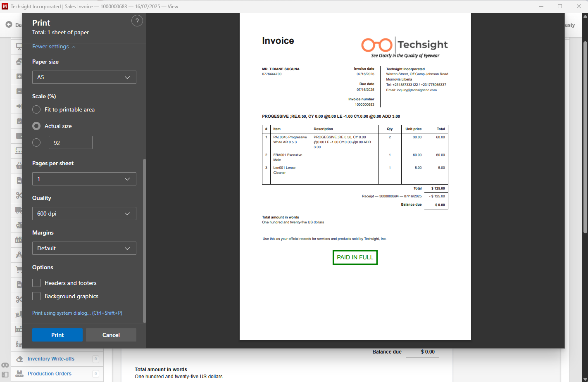This screenshot has width=588, height=382.
Task: Click the 'Invoice' heading in the preview
Action: tap(278, 40)
